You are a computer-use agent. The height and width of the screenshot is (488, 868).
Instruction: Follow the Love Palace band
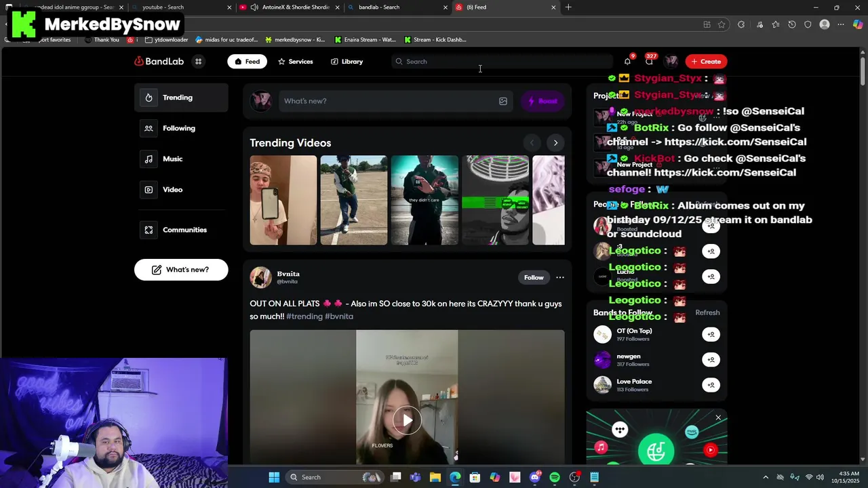coord(711,385)
